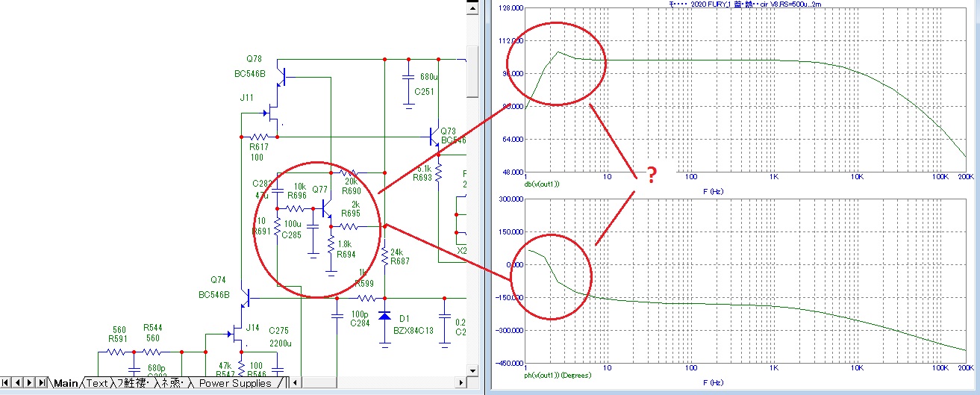Click the schematic vertical scrollbar up arrow
Image resolution: width=980 pixels, height=395 pixels.
(472, 7)
